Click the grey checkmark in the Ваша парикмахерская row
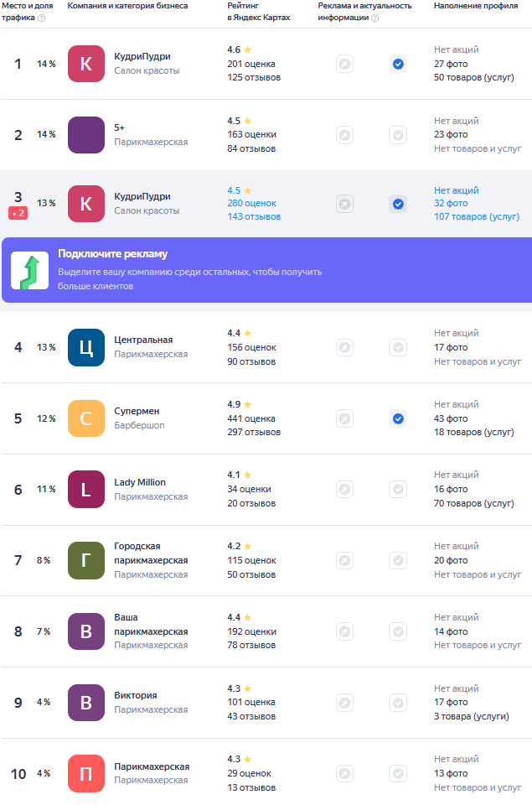This screenshot has width=532, height=805. pyautogui.click(x=398, y=631)
